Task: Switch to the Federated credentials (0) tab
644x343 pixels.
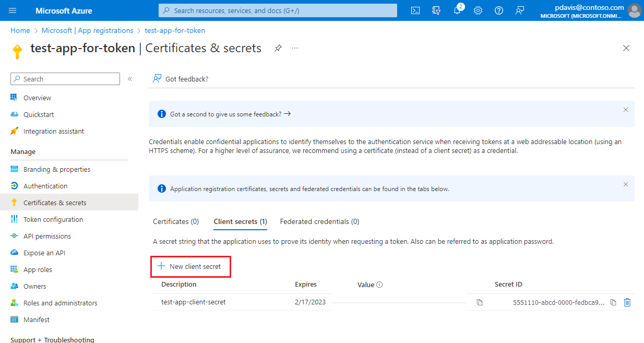Action: 319,221
